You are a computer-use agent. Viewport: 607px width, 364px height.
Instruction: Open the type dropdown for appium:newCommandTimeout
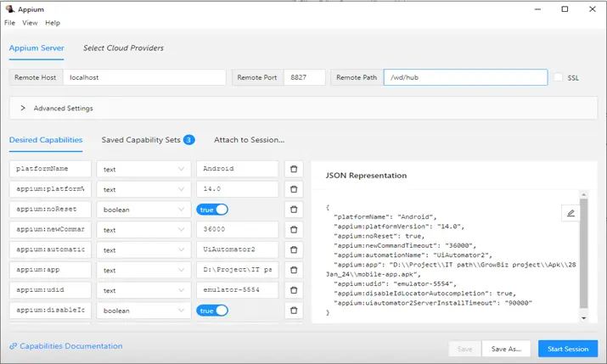coord(143,229)
